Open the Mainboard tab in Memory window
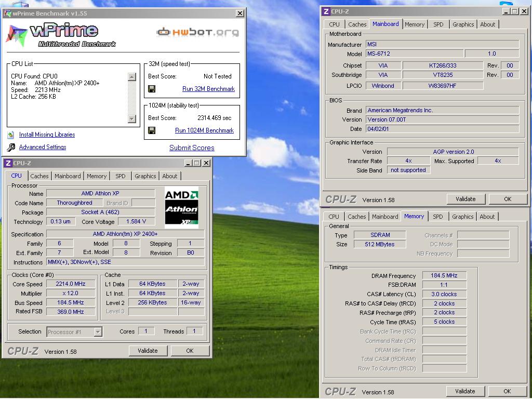Screen dimensions: 532x399 tap(385, 217)
